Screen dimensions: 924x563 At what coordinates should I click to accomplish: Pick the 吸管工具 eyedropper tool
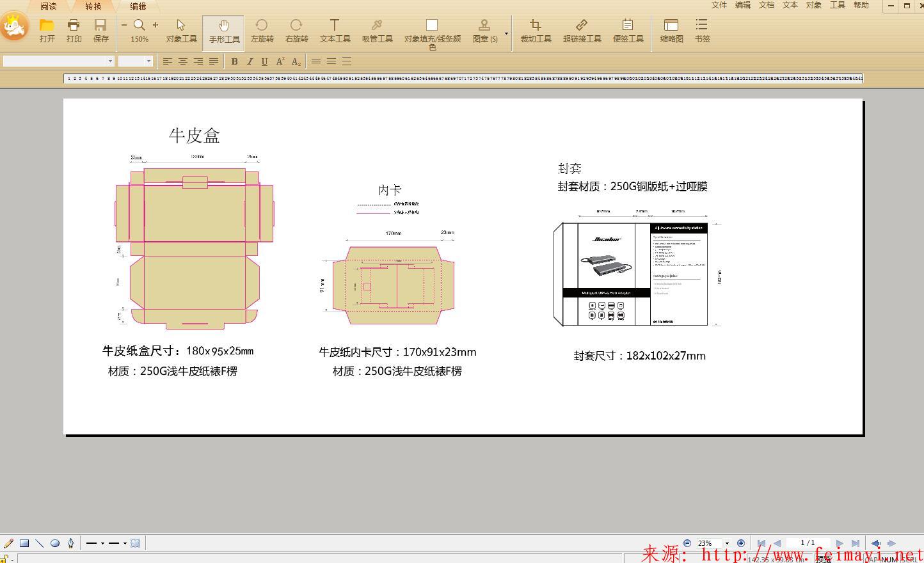[377, 31]
